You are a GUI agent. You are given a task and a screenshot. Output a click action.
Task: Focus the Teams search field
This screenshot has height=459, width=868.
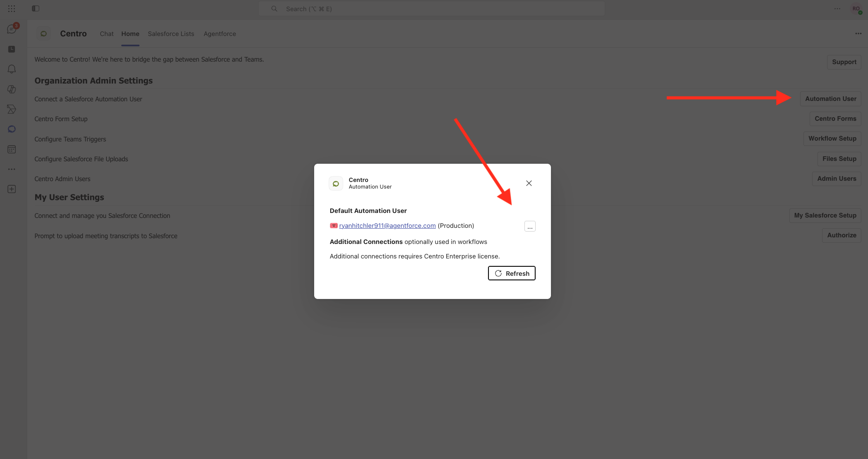(432, 9)
